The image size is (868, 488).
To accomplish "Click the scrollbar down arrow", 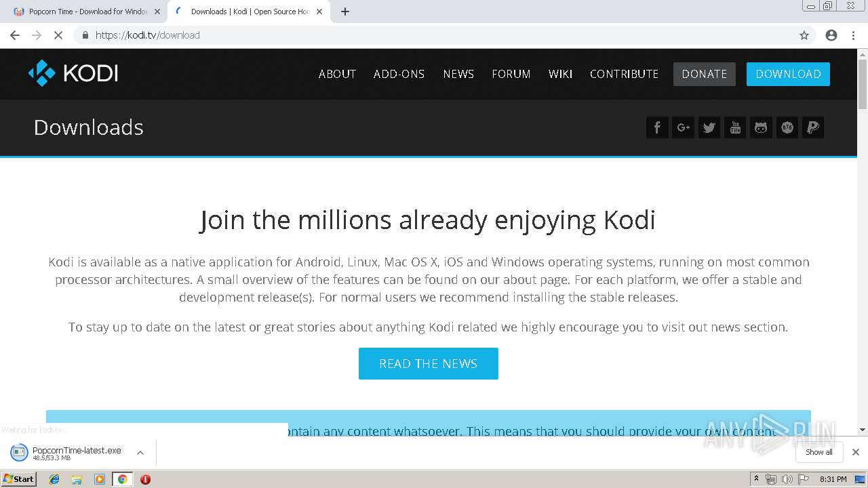I will pos(862,430).
